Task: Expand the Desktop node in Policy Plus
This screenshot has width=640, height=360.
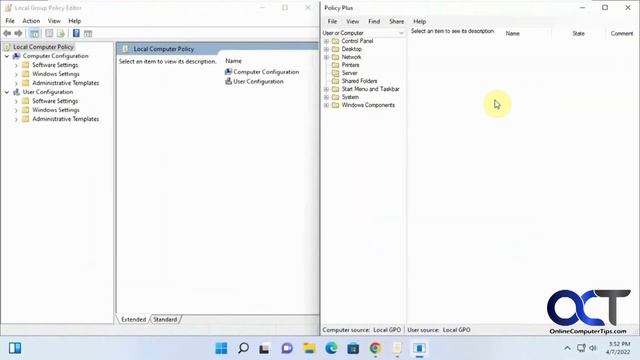Action: [x=326, y=49]
